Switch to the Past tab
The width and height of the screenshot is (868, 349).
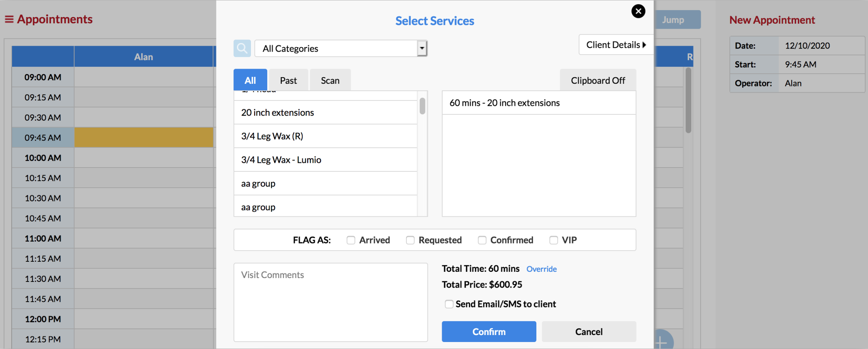pos(288,80)
